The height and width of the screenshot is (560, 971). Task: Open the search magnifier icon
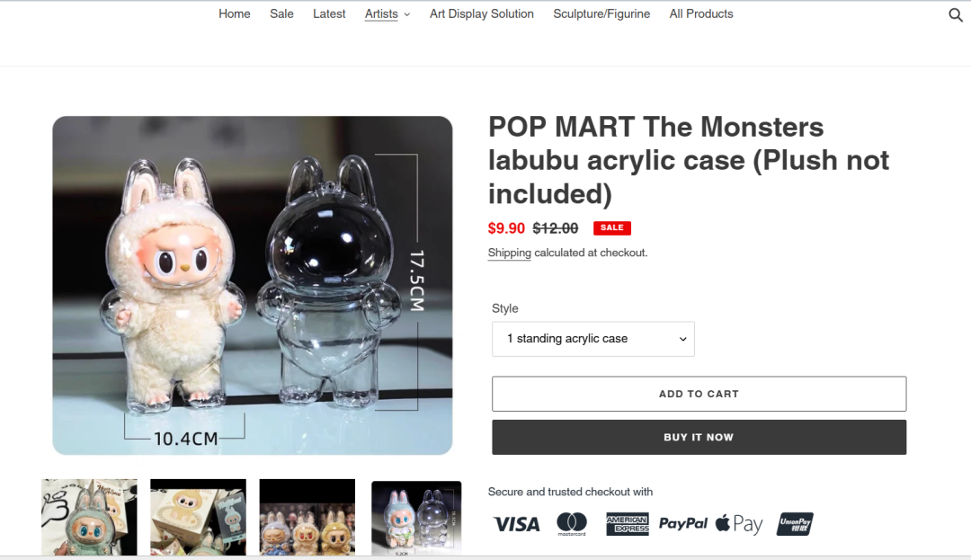[x=956, y=15]
